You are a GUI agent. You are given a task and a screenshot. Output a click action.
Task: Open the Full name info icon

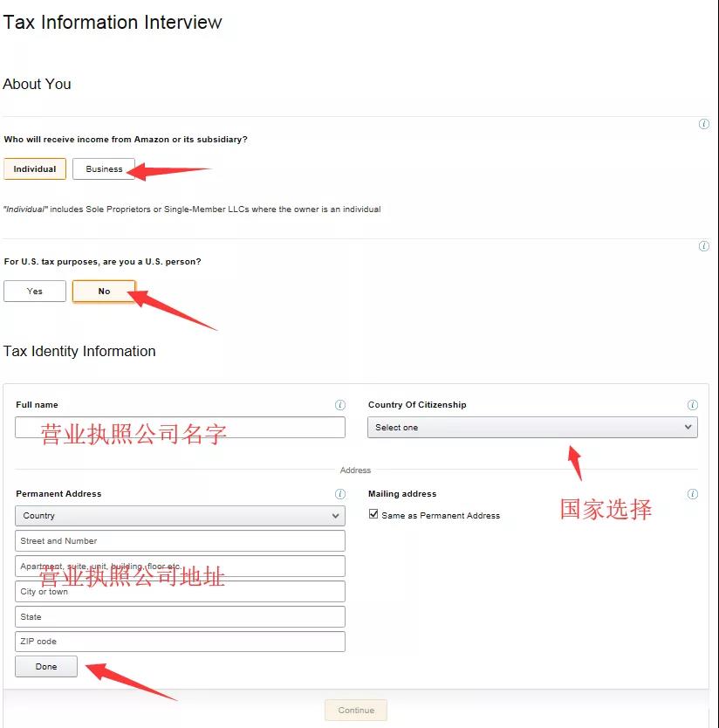point(340,405)
